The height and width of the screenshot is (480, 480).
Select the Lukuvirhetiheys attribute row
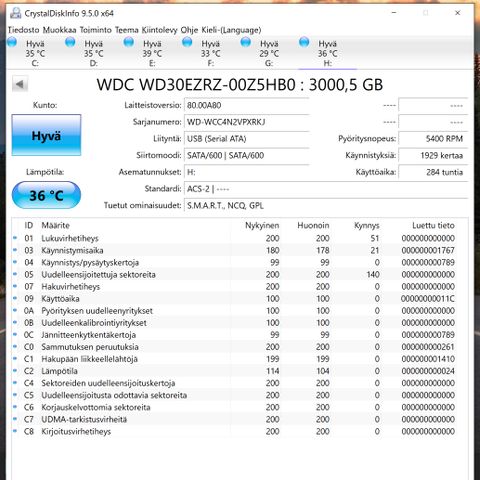pos(239,238)
